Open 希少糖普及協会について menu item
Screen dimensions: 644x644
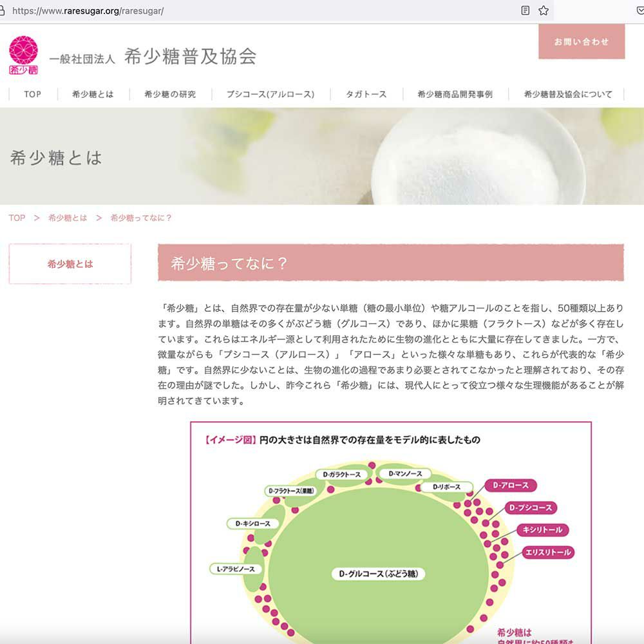(x=568, y=94)
